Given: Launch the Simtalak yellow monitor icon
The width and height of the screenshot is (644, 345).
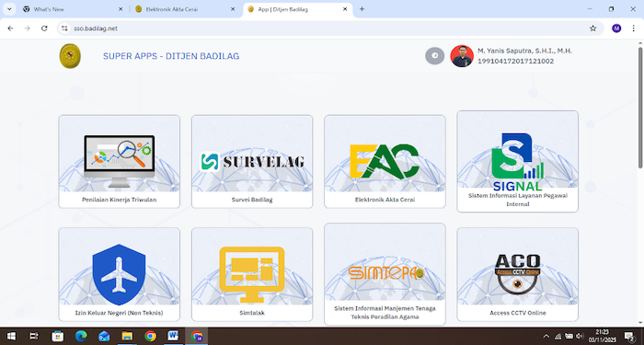Looking at the screenshot, I should tap(252, 274).
